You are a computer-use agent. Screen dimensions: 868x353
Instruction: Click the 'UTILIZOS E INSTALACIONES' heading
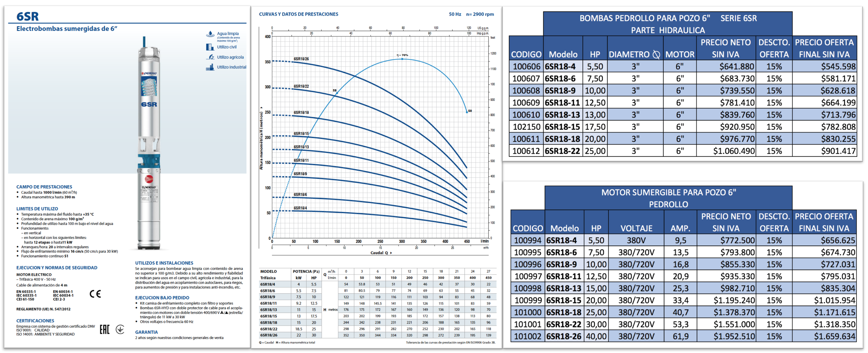(164, 263)
